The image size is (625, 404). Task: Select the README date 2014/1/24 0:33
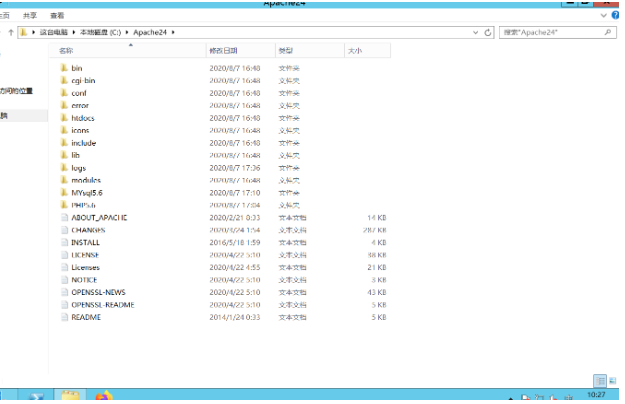[235, 317]
